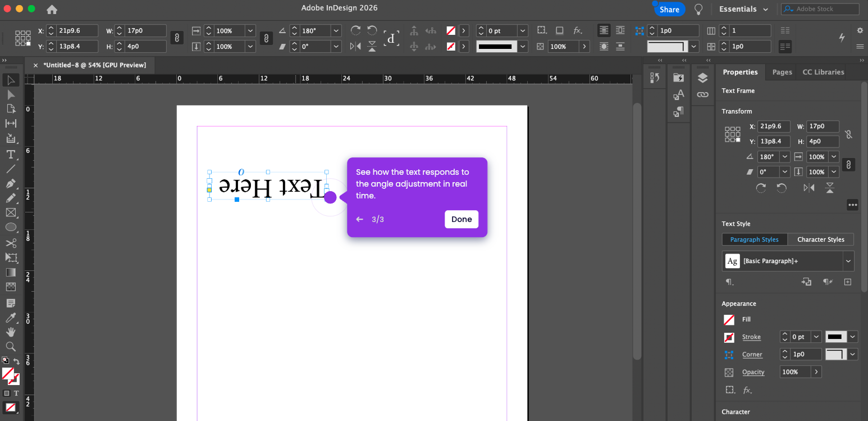This screenshot has width=868, height=421.
Task: Choose the Rectangle Frame tool
Action: click(11, 212)
